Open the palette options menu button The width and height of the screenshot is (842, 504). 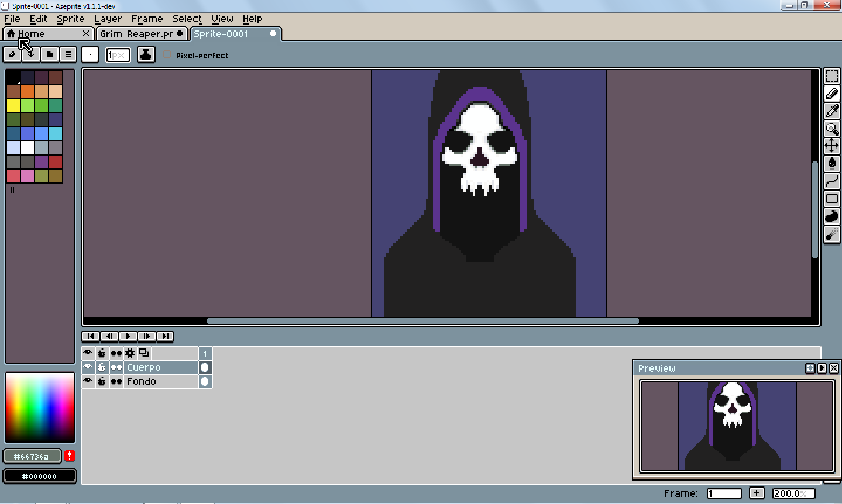(68, 54)
